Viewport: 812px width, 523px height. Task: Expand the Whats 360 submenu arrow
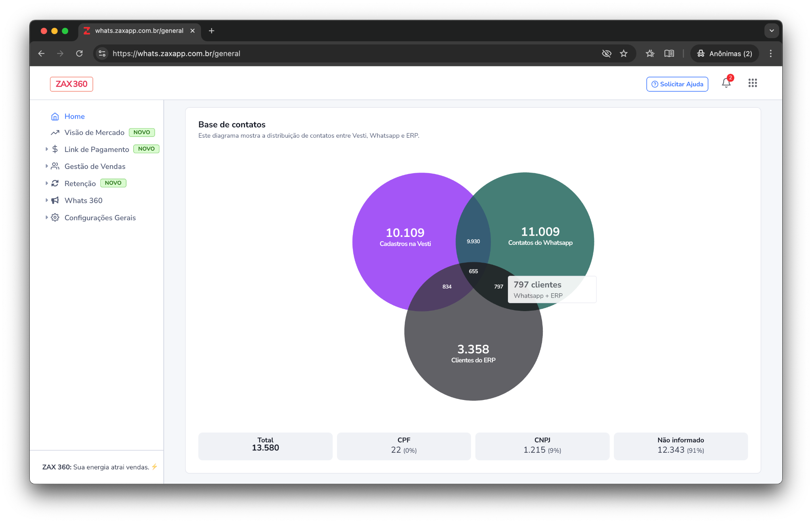pos(47,200)
